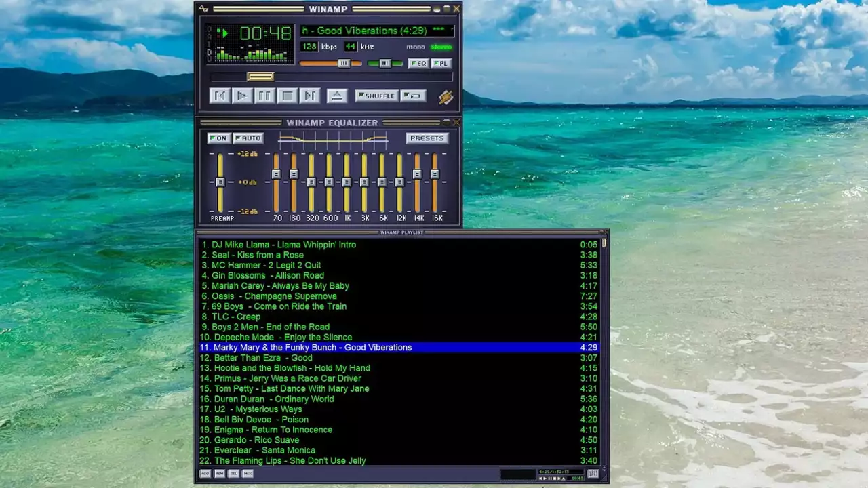Viewport: 868px width, 488px height.
Task: Click the Winamp lightning bolt logo
Action: point(446,97)
